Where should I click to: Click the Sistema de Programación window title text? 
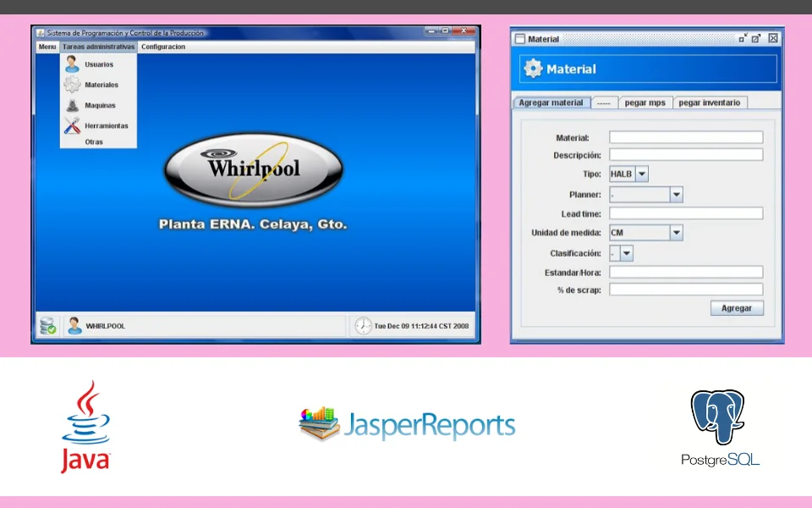point(125,33)
